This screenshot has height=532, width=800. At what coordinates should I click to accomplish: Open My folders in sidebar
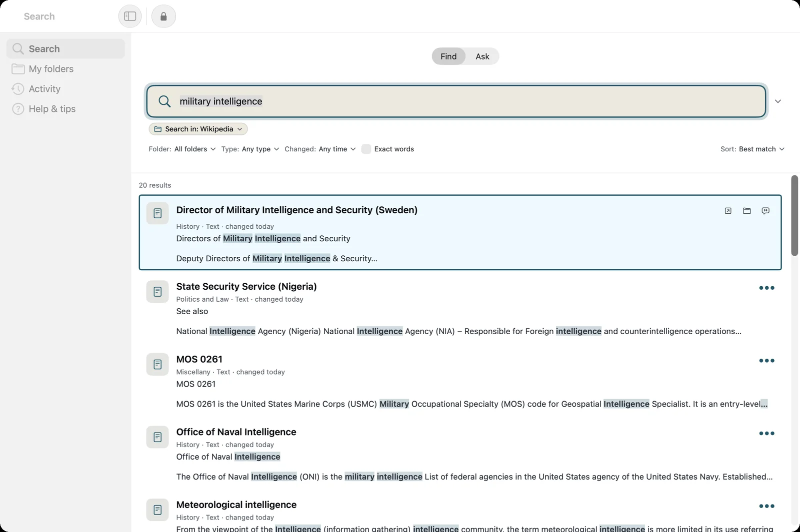click(65, 69)
